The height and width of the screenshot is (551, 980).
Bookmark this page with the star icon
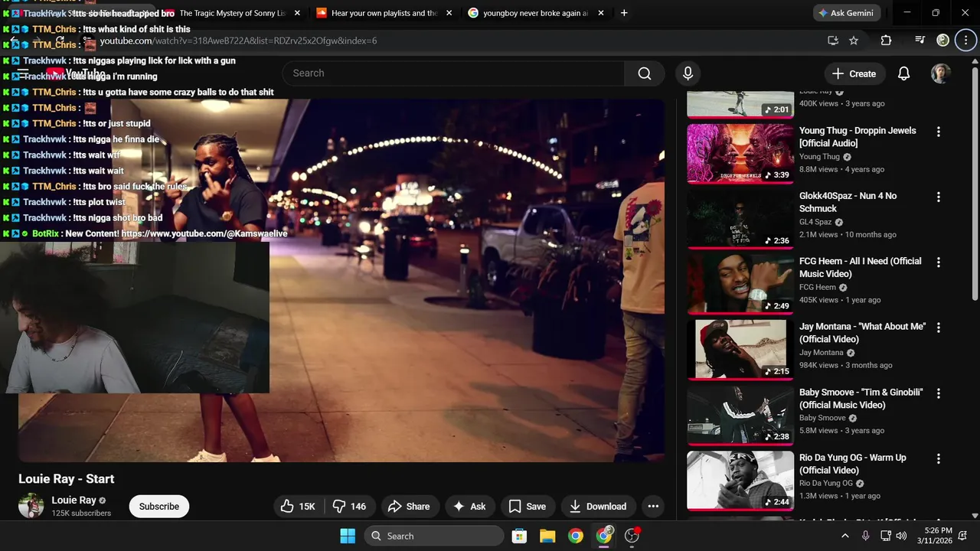click(x=854, y=41)
